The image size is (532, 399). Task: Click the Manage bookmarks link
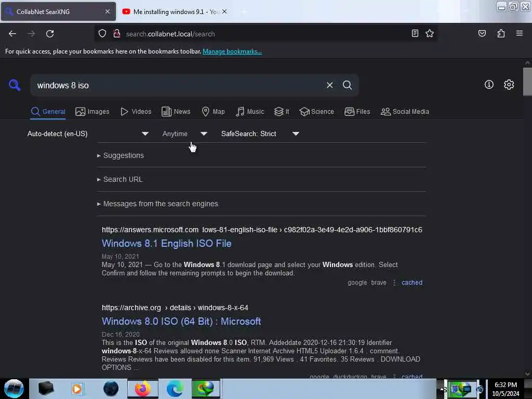(232, 51)
